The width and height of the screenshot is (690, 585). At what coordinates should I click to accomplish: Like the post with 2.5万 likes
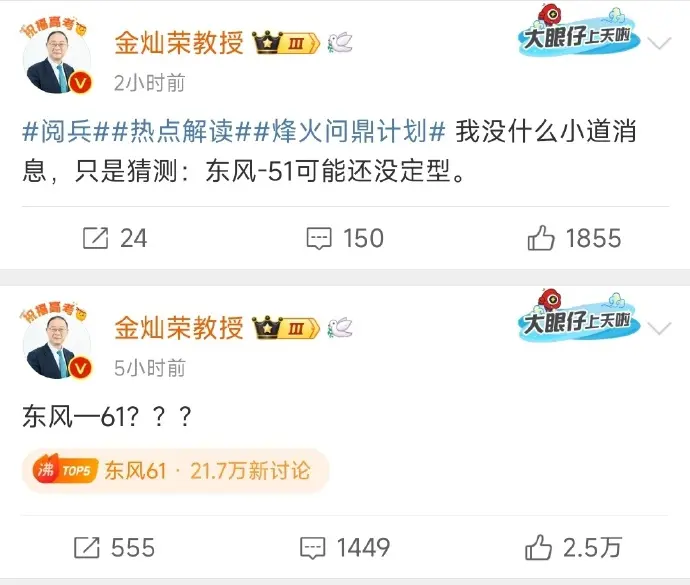[538, 547]
